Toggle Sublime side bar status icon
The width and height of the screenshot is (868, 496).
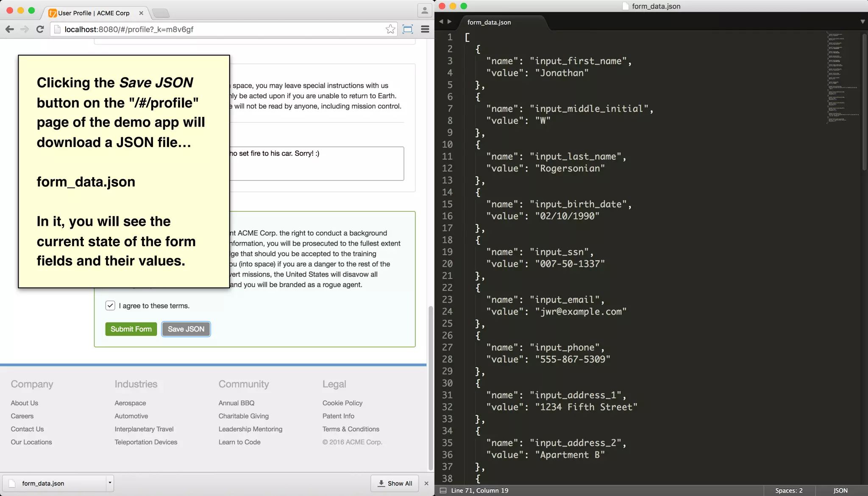pos(443,490)
